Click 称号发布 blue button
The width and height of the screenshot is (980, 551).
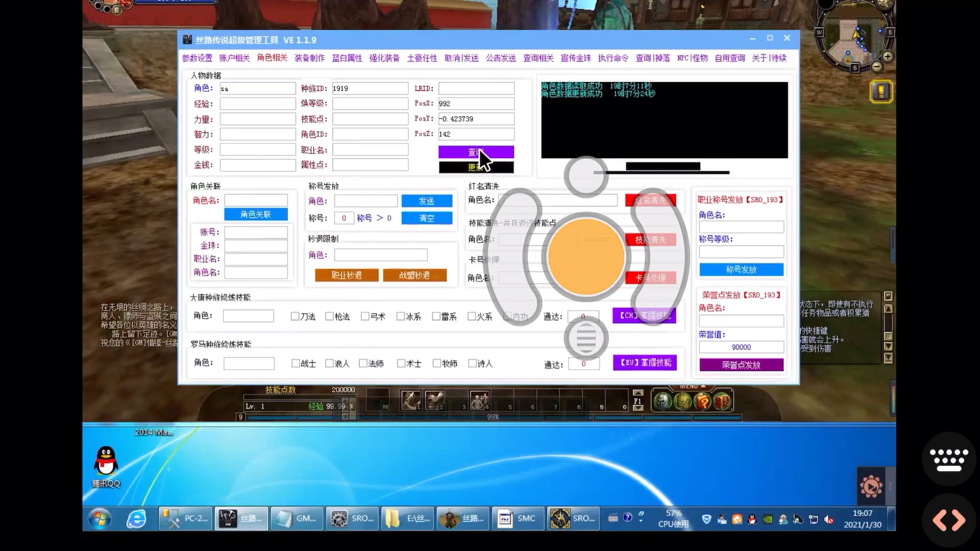[x=741, y=269]
